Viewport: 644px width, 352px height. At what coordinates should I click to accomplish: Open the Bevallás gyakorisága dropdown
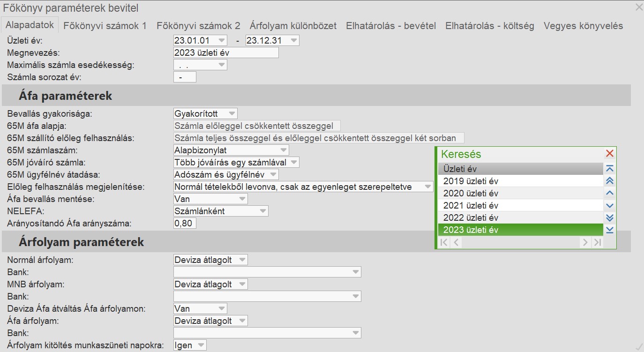click(232, 113)
